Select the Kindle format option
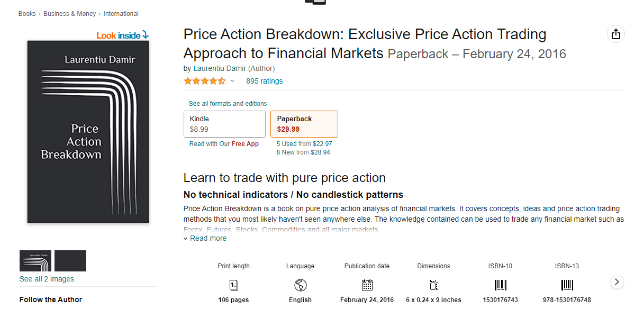The height and width of the screenshot is (309, 644). click(x=224, y=124)
